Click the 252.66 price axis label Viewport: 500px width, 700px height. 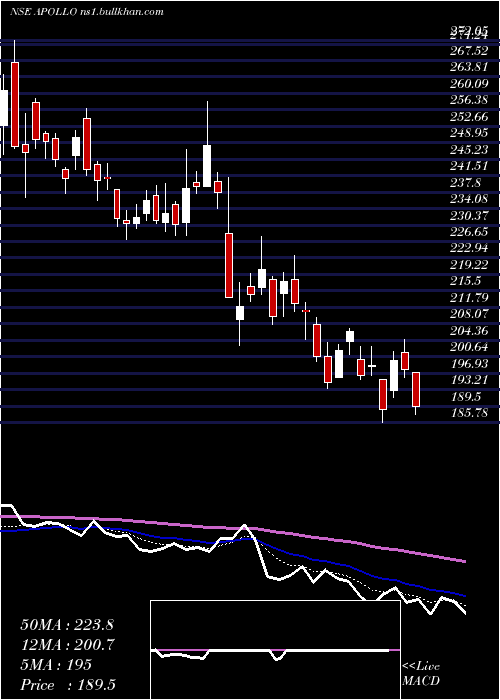469,117
